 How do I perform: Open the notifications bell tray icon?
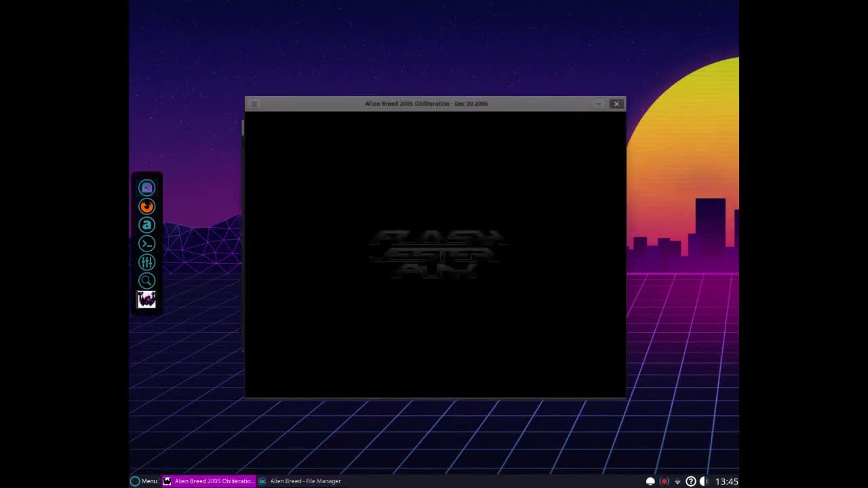pos(650,481)
